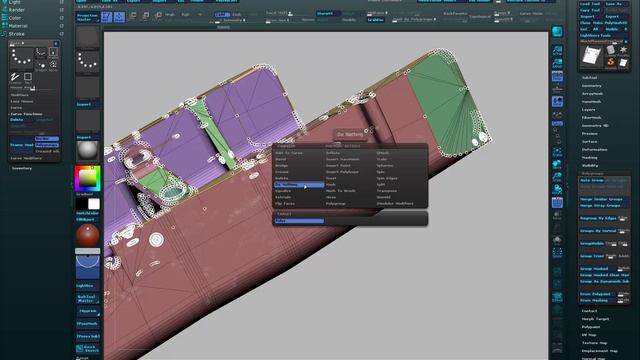Choose Extrude in ZModeler polygon actions
Viewport: 640px width, 360px height.
point(283,197)
